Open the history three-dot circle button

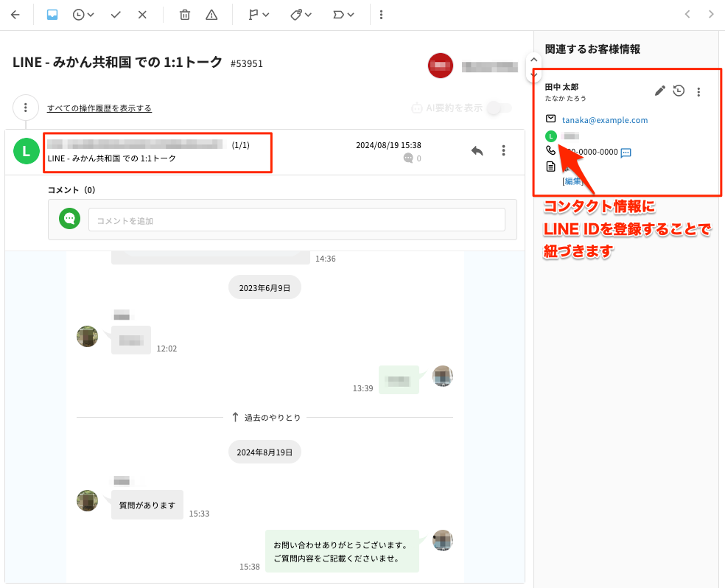coord(26,108)
